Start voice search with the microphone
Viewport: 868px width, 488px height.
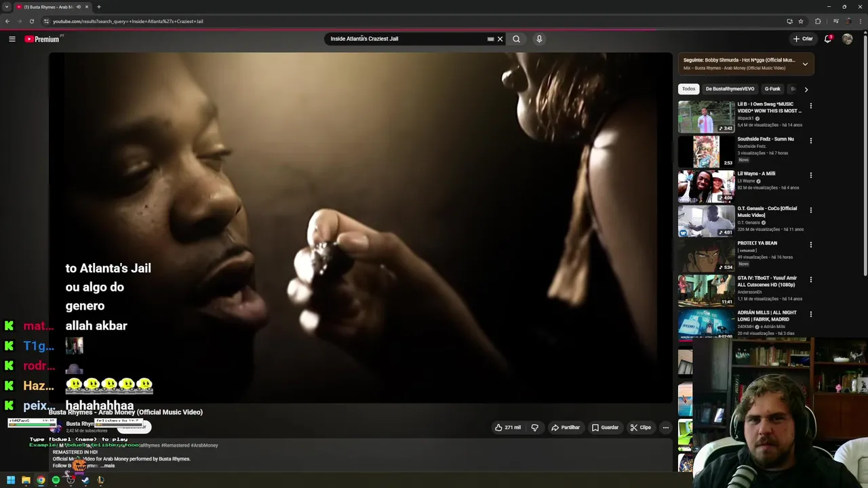[539, 39]
